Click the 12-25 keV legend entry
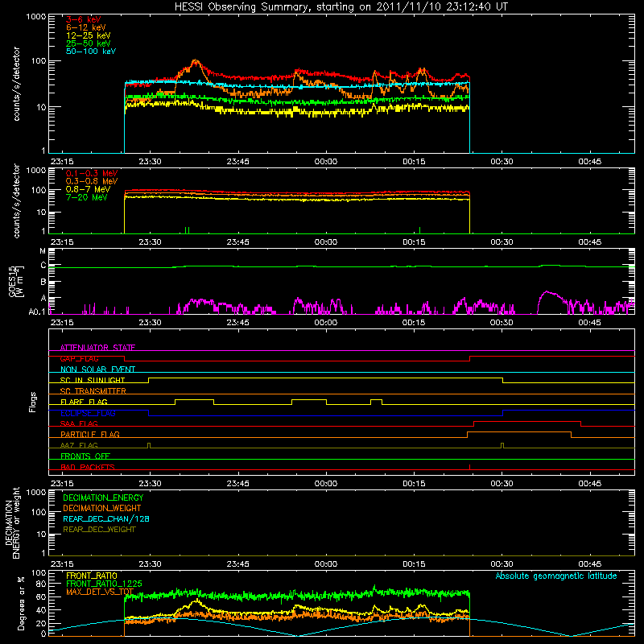 tap(89, 35)
